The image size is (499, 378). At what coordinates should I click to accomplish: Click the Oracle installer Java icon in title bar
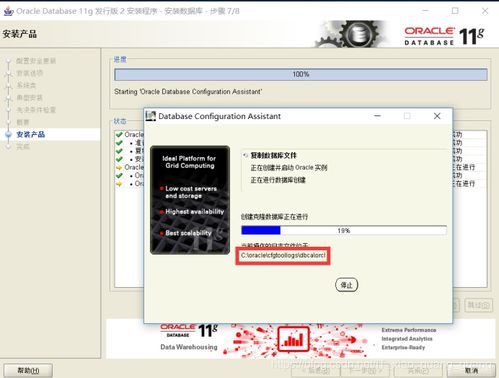[8, 11]
